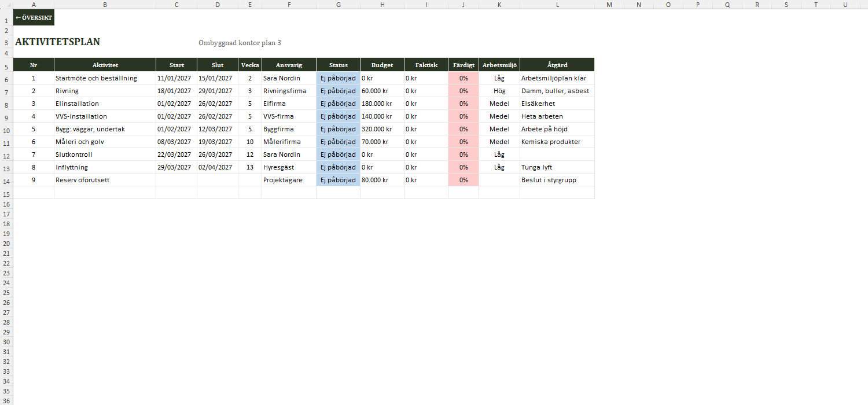Select "Ej påbörjad" status in the Rivning row

click(339, 91)
